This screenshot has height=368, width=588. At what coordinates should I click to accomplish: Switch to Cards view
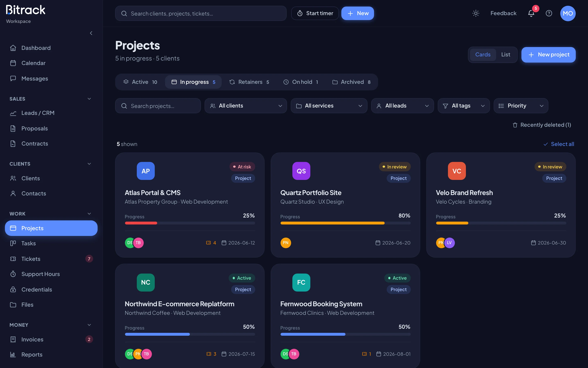pos(483,55)
